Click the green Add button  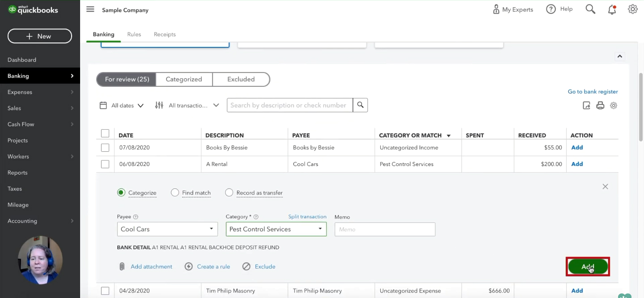tap(588, 267)
